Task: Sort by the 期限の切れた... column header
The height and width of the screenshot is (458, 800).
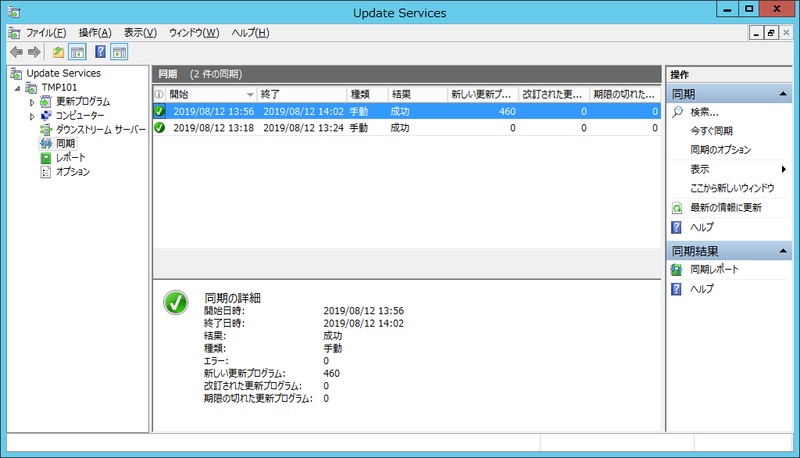Action: pos(626,94)
